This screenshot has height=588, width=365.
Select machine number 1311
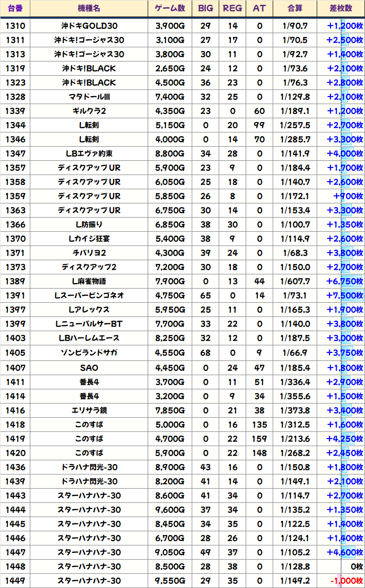(x=15, y=40)
